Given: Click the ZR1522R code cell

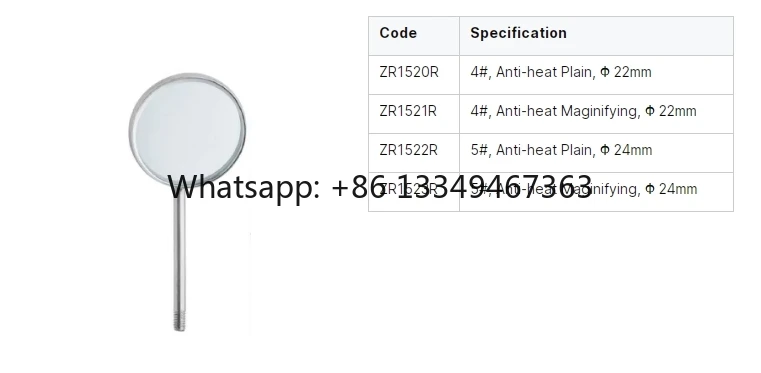Looking at the screenshot, I should pyautogui.click(x=414, y=153).
